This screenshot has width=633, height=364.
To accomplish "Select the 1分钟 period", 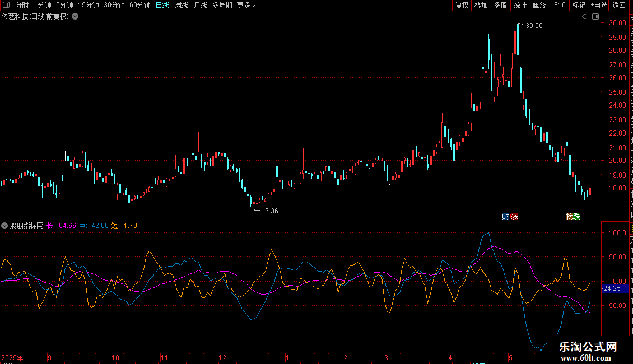I will (x=43, y=5).
